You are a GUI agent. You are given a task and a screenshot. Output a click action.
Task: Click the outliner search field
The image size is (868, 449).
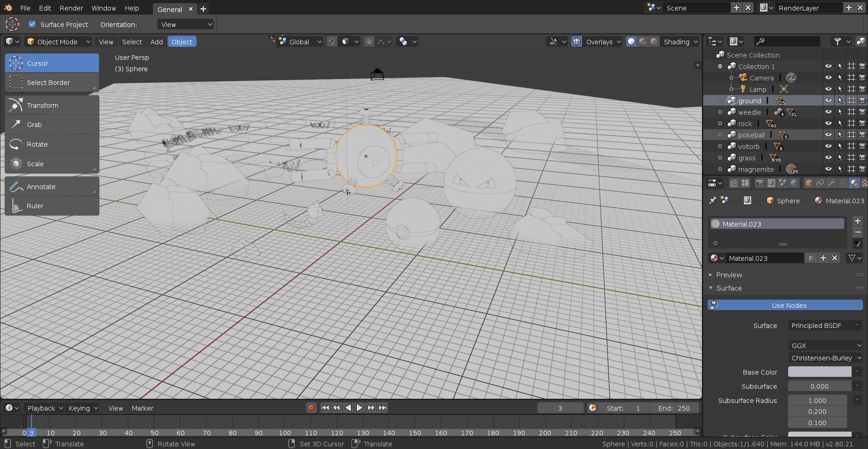click(787, 41)
